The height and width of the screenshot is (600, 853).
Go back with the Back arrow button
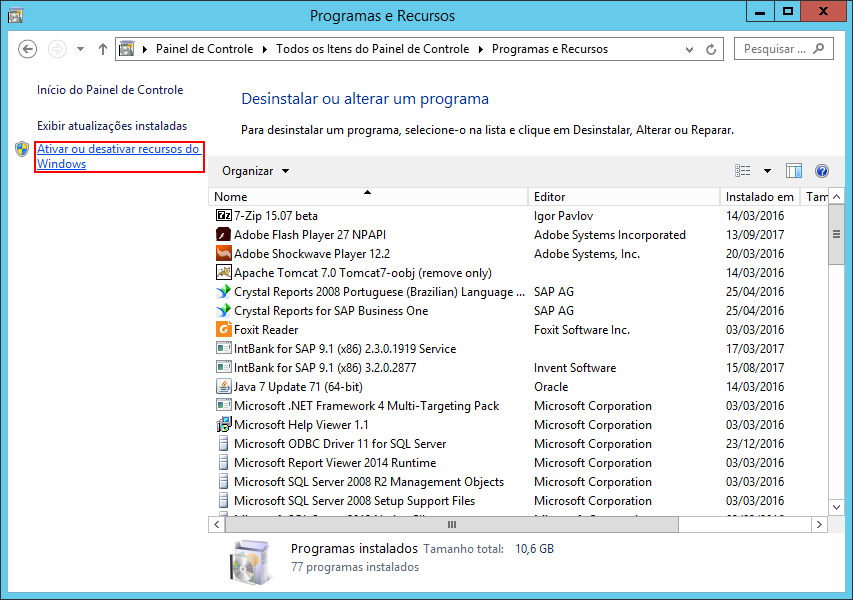click(x=27, y=49)
